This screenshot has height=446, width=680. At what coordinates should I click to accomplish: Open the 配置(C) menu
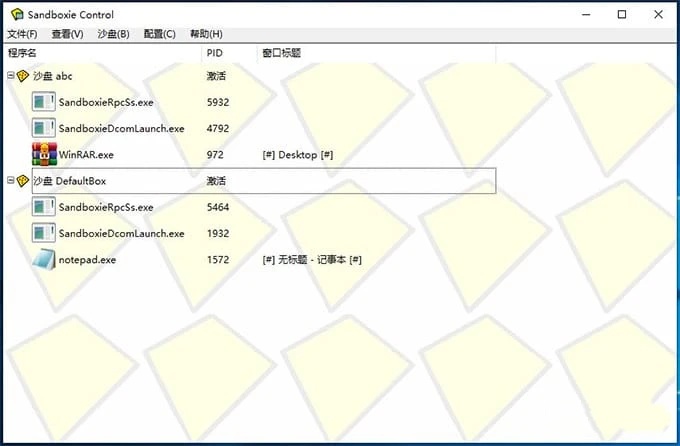pos(160,34)
